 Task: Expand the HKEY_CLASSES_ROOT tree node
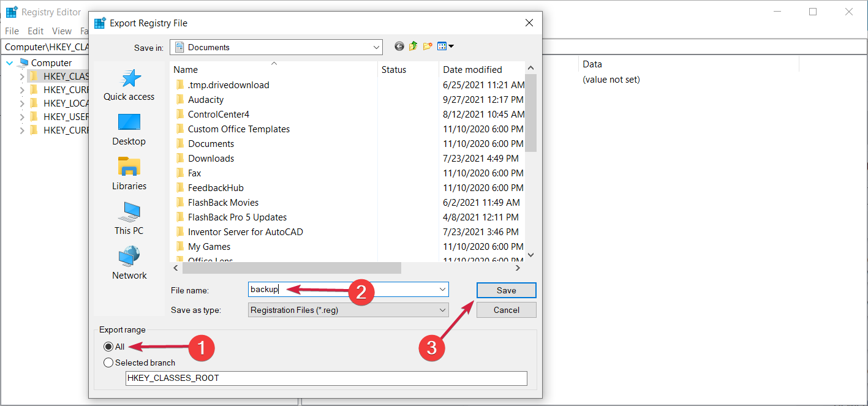coord(22,77)
